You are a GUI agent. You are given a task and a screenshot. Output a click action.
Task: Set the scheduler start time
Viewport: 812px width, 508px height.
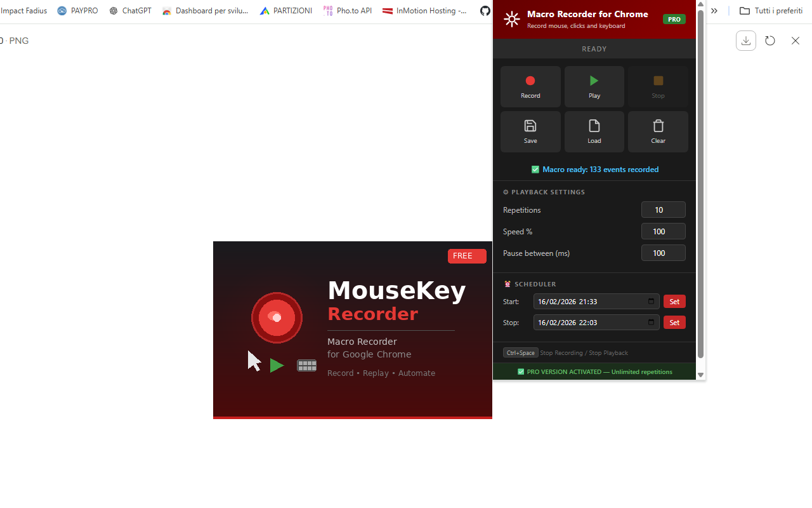pos(674,301)
